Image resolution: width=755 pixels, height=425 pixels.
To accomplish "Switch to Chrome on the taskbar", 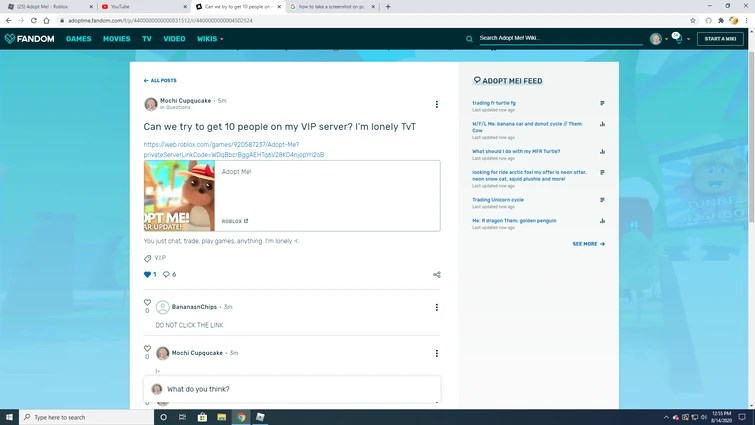I will point(241,417).
